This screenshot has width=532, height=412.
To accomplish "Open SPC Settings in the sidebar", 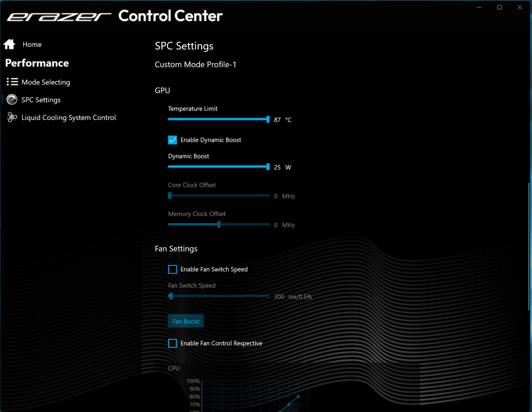I will tap(41, 100).
